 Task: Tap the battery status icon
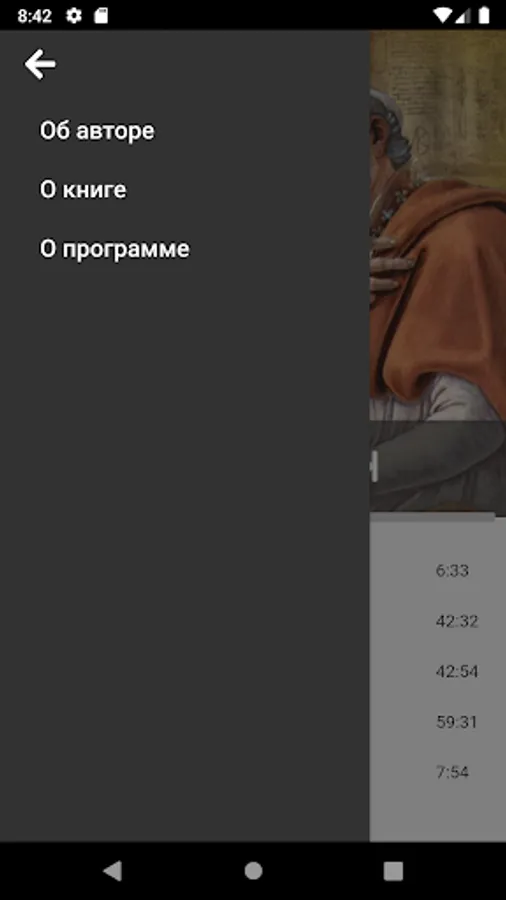[x=484, y=15]
